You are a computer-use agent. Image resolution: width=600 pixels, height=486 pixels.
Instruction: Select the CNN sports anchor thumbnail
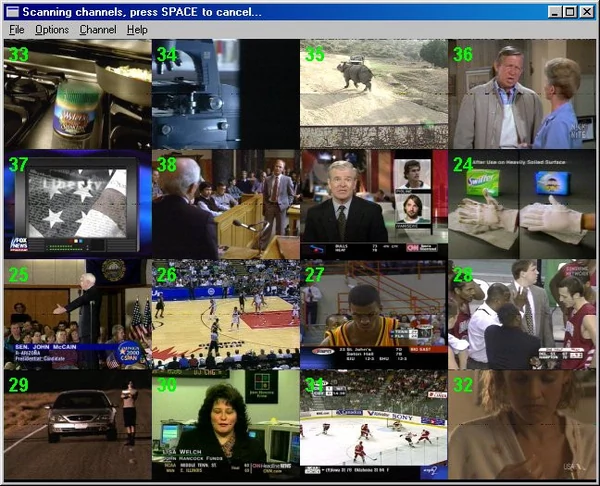(x=374, y=204)
